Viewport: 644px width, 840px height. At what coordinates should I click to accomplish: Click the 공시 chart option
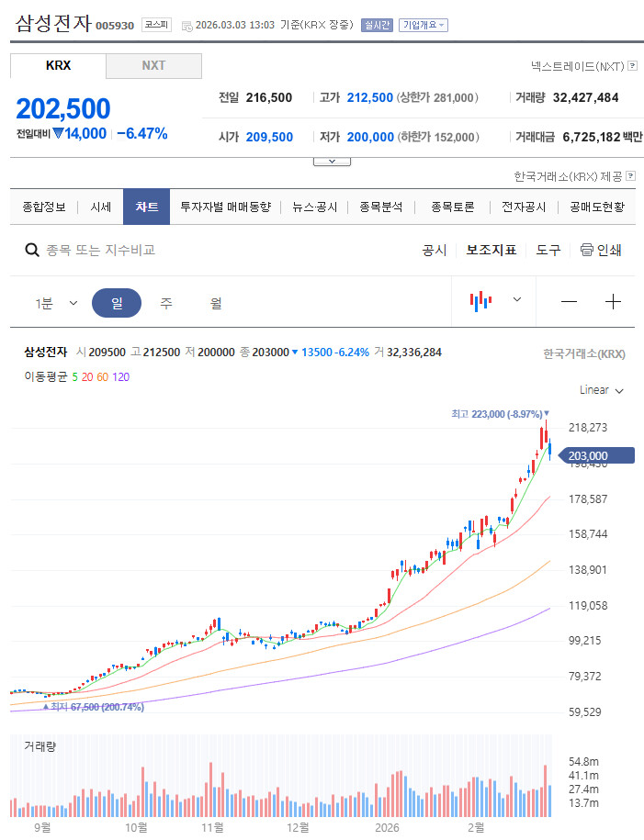(435, 250)
